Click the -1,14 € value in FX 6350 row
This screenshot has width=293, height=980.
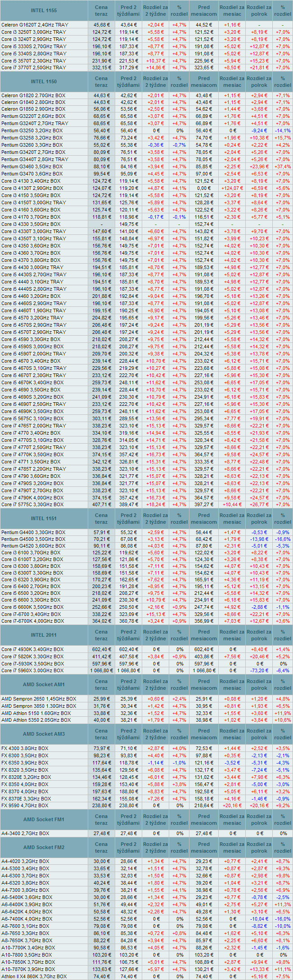tap(155, 763)
